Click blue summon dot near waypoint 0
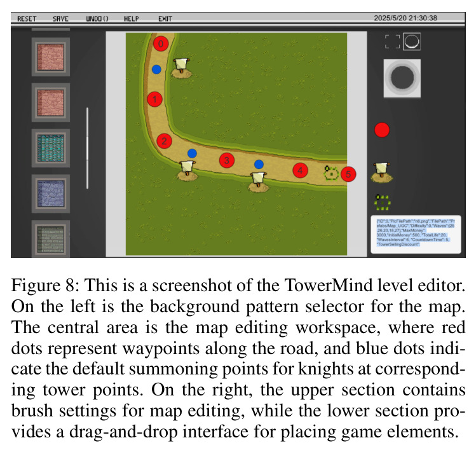 pos(156,69)
